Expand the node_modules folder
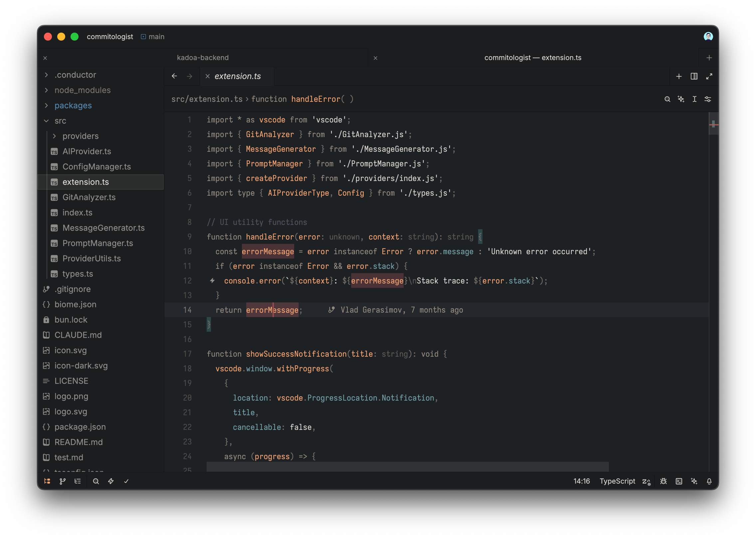The width and height of the screenshot is (756, 539). [x=46, y=90]
